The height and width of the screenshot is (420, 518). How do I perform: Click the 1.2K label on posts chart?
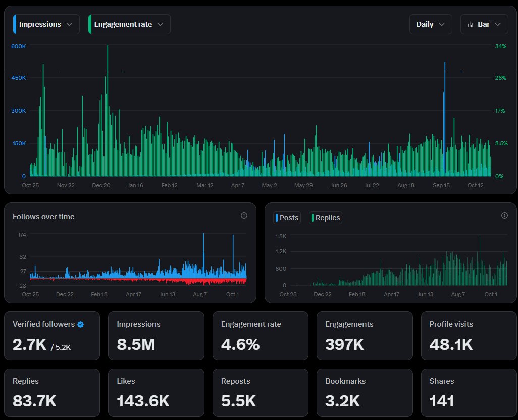[281, 251]
